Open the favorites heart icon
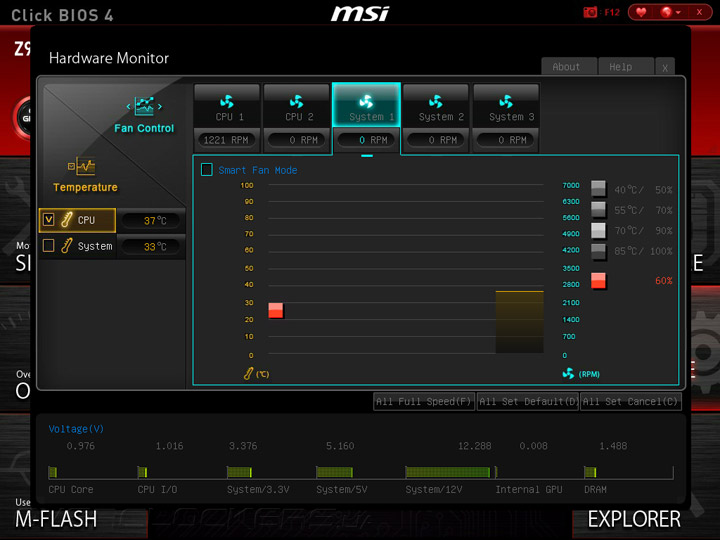 tap(641, 12)
